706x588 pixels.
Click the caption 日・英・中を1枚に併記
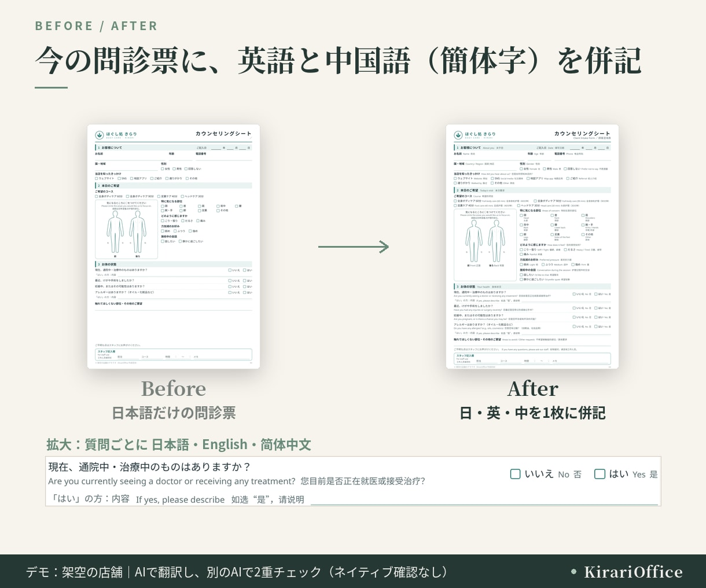click(x=532, y=413)
